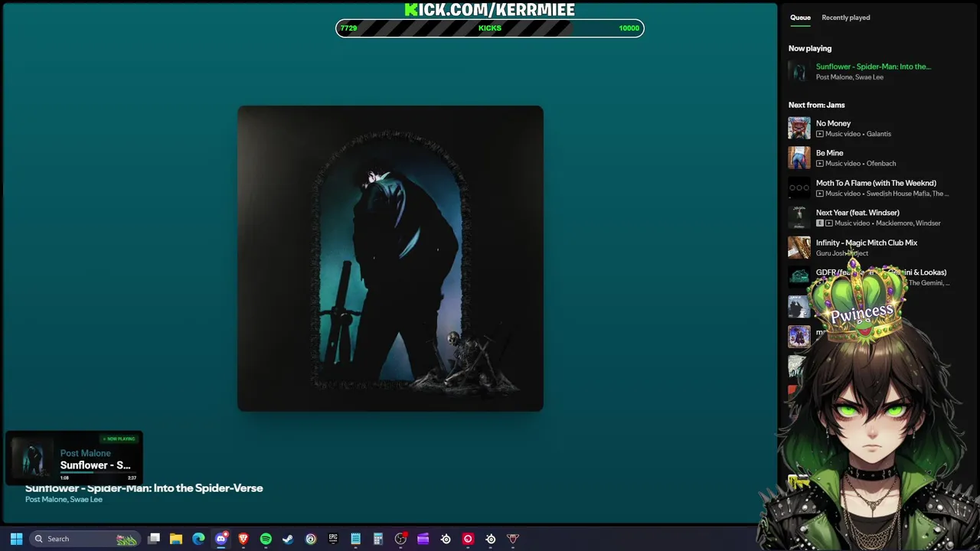Click the explicit E badge beside Next Year
The height and width of the screenshot is (551, 980).
[x=820, y=223]
